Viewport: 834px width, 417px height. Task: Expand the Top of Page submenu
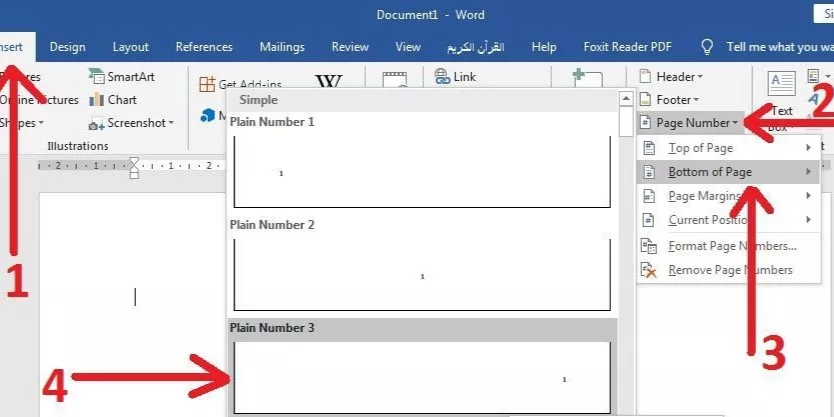728,148
